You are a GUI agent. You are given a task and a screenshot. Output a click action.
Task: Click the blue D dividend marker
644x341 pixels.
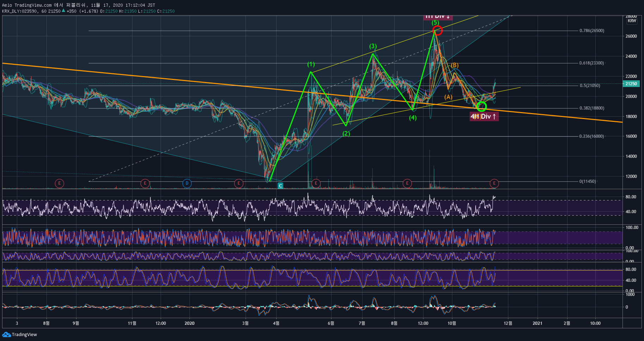(187, 183)
